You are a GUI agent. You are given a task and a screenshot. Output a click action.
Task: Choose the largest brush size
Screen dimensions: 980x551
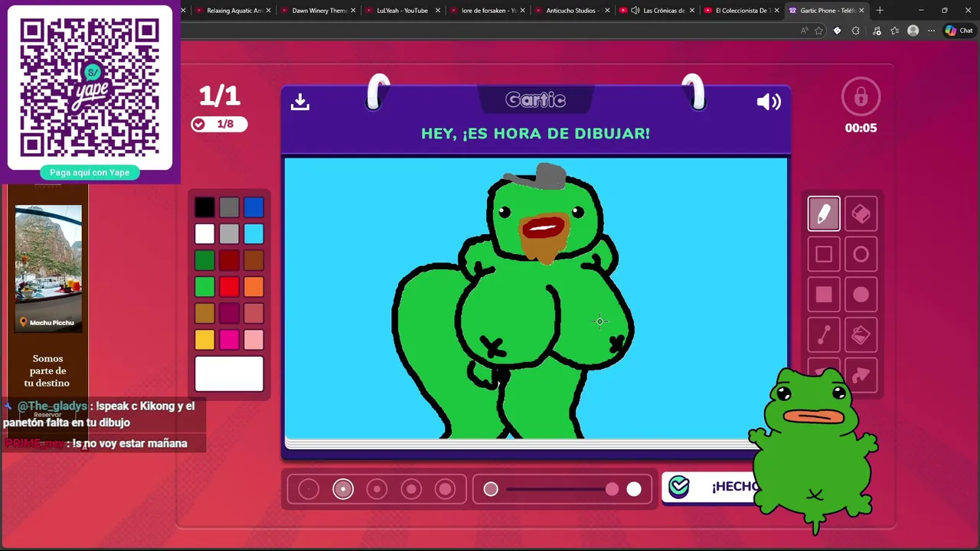point(446,489)
